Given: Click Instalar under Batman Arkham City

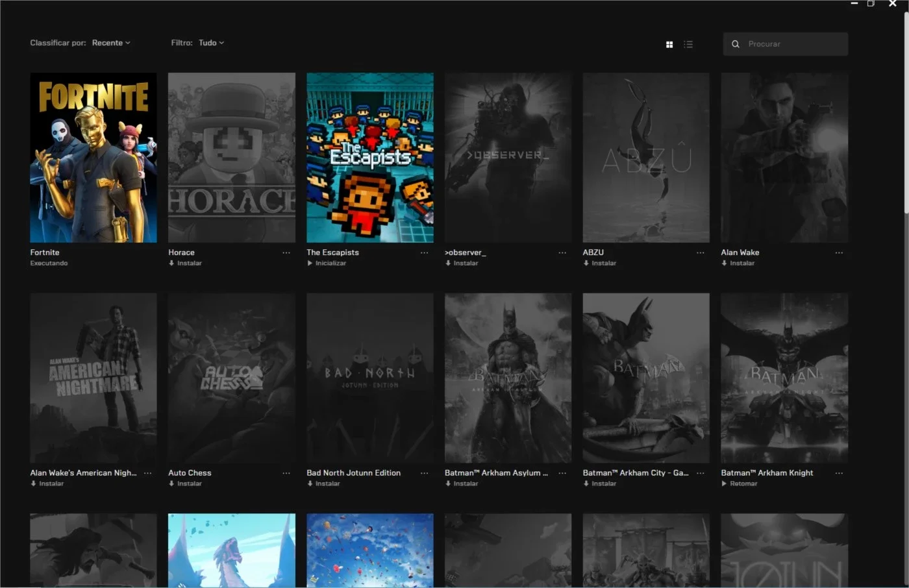Looking at the screenshot, I should coord(600,484).
